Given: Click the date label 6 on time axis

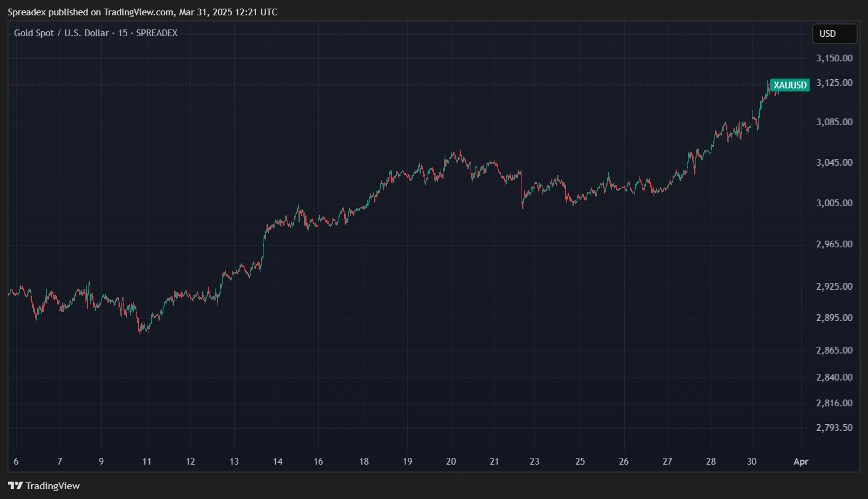Looking at the screenshot, I should pos(15,462).
